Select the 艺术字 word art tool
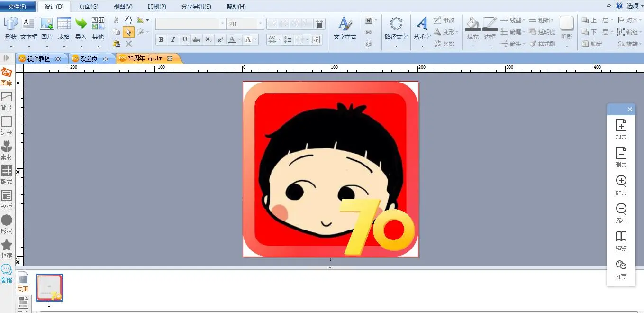644x313 pixels. coord(422,28)
